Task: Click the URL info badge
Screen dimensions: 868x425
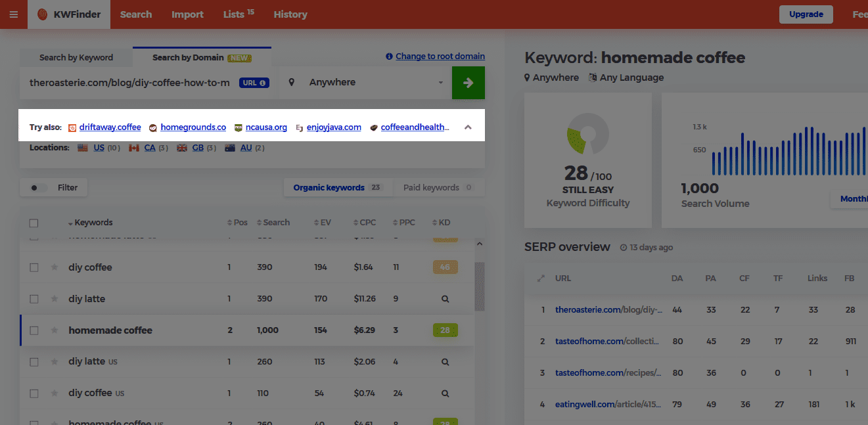Action: 254,83
